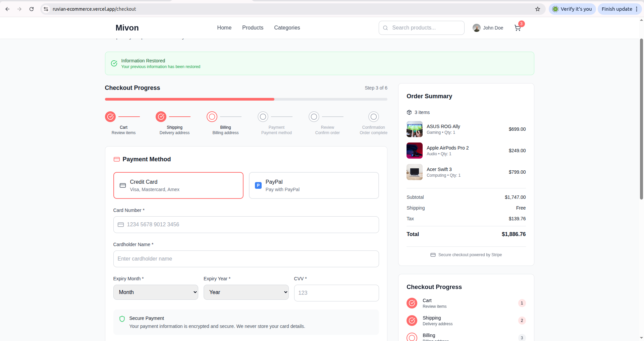Open the shopping cart icon
The image size is (644, 341).
tap(518, 28)
